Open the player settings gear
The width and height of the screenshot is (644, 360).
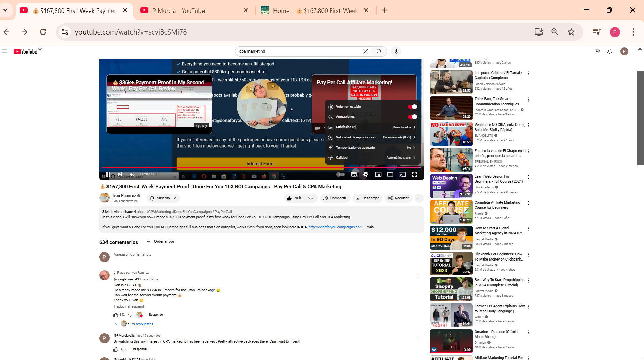pos(366,175)
